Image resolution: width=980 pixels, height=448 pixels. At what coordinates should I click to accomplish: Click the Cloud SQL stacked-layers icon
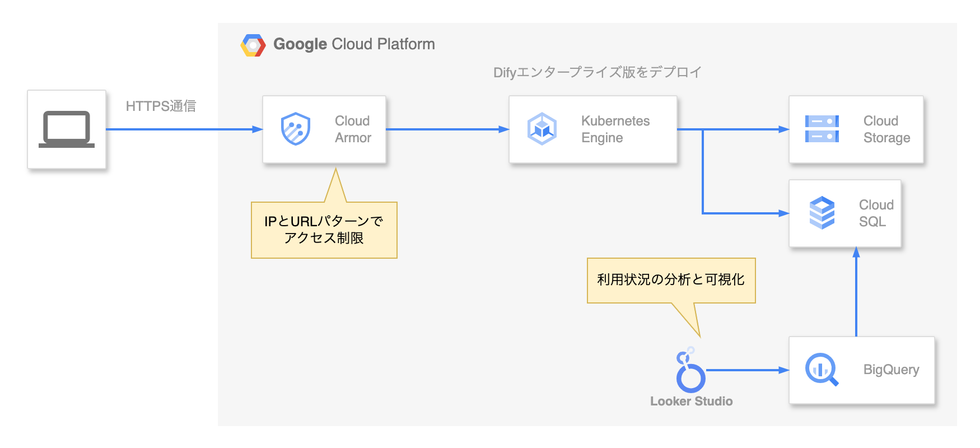(822, 213)
